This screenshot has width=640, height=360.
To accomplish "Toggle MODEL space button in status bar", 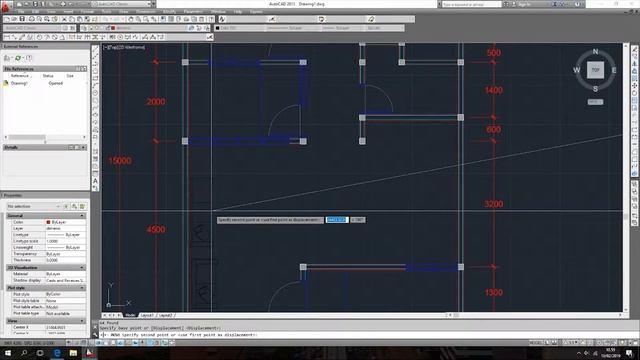I will (536, 343).
